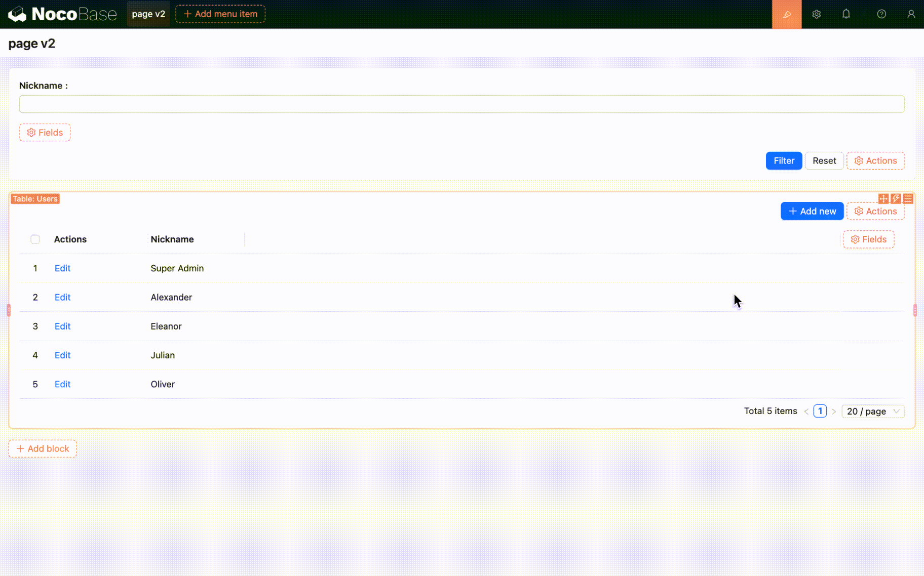Screen dimensions: 924x576
Task: Open the notifications bell
Action: coord(846,14)
